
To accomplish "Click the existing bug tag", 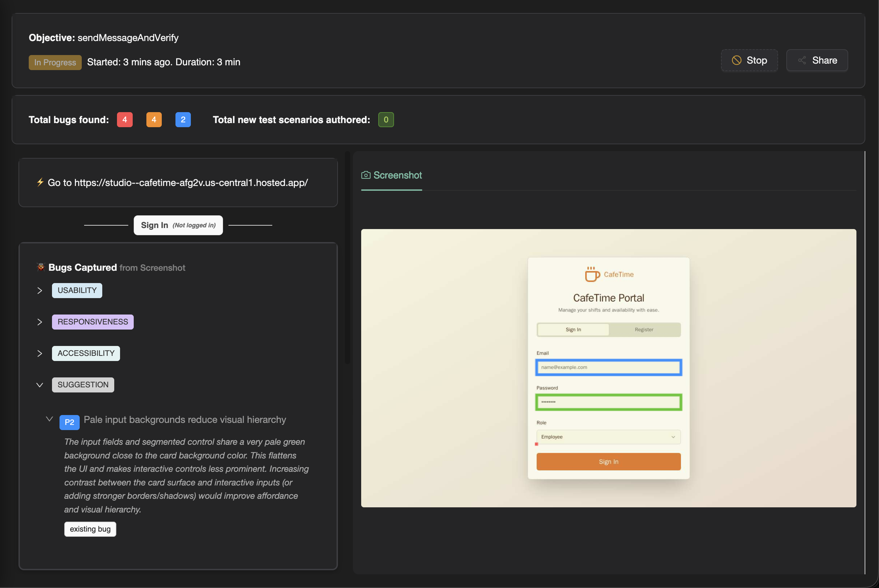I will click(90, 529).
